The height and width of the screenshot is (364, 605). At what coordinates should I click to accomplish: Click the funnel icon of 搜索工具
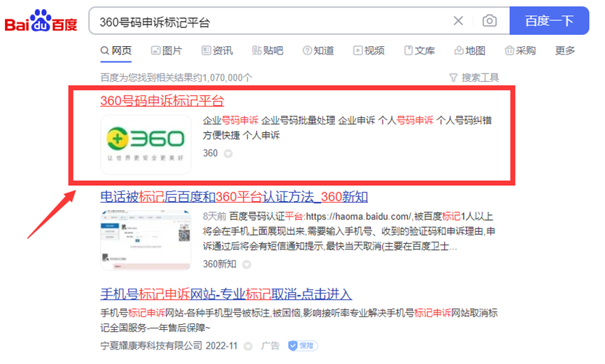(454, 78)
